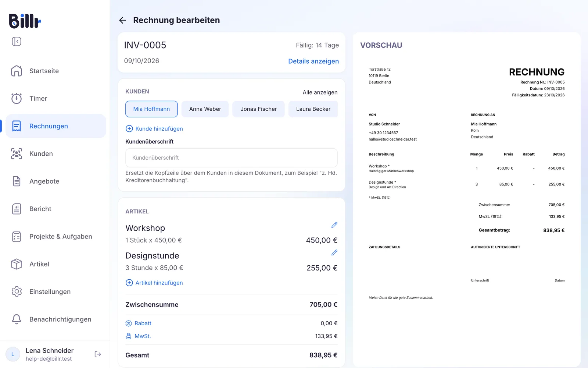The height and width of the screenshot is (368, 588).
Task: Open the Rabatt discount link
Action: click(143, 323)
